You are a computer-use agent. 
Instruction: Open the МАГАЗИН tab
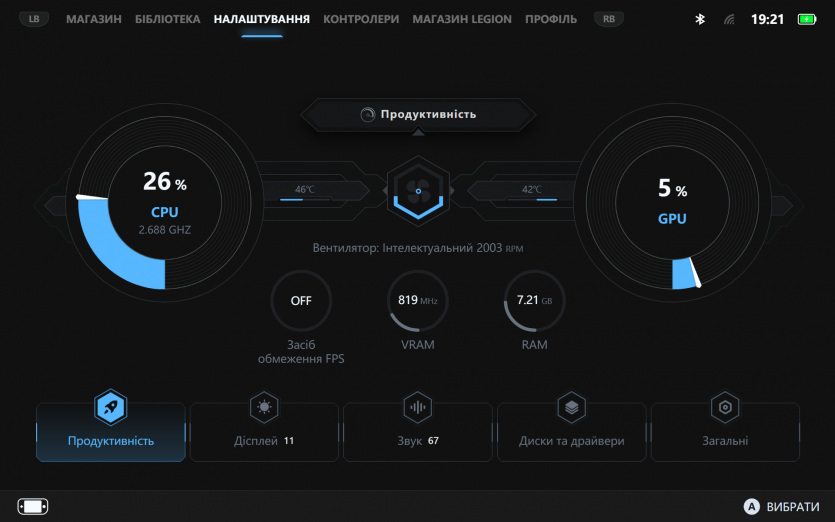tap(94, 19)
